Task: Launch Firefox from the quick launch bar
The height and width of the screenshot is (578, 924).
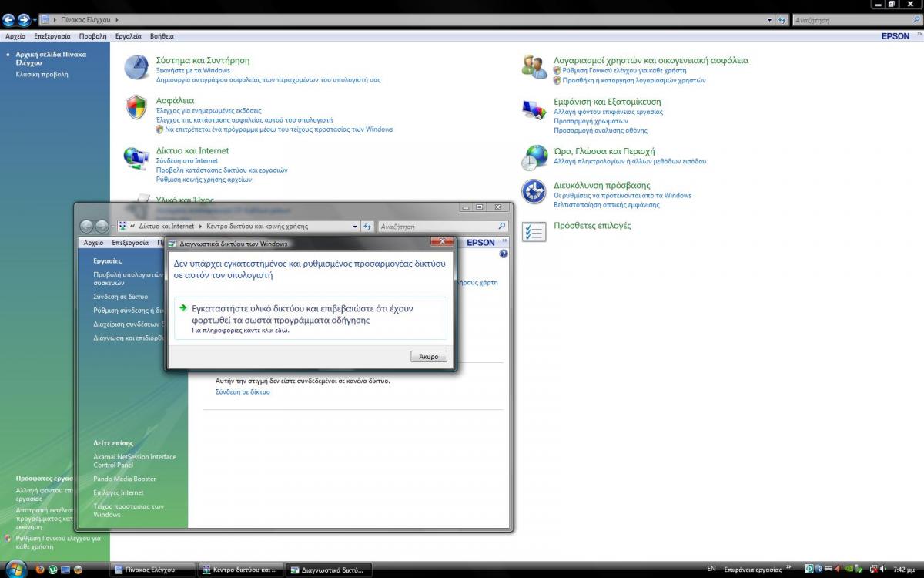Action: (x=40, y=570)
